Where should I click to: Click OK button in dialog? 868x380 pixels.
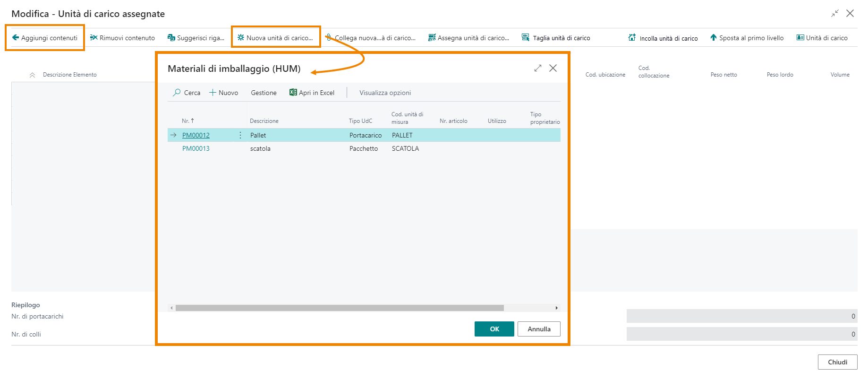click(x=494, y=329)
